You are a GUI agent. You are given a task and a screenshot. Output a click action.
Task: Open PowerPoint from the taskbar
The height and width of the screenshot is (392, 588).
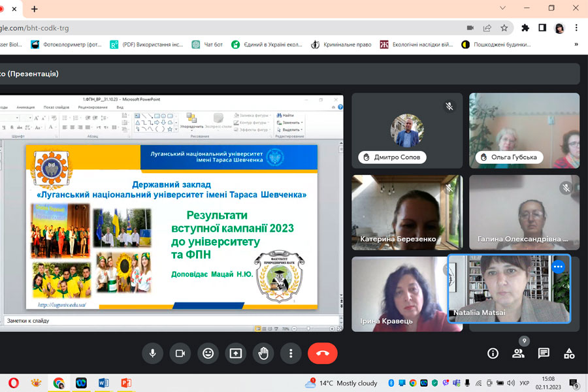coord(125,383)
